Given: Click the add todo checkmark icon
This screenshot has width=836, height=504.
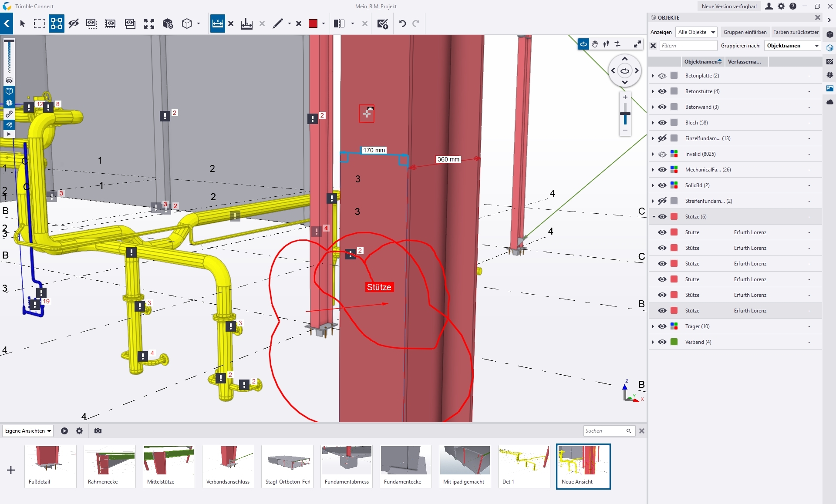Looking at the screenshot, I should point(382,24).
